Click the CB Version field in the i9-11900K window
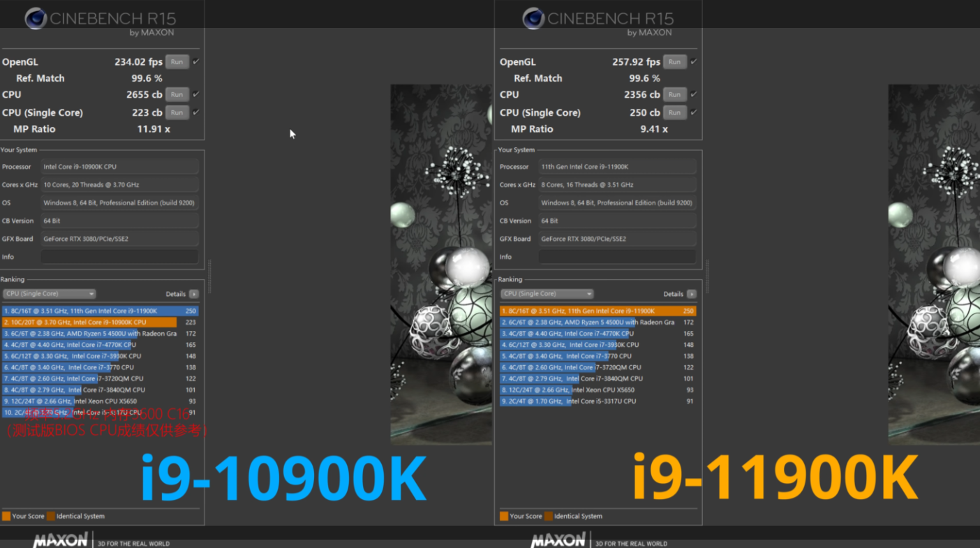 tap(617, 221)
